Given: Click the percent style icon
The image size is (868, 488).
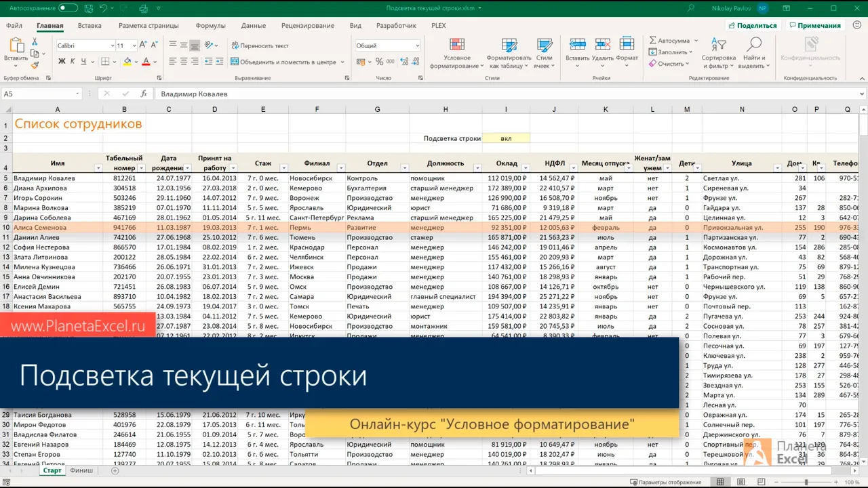Looking at the screenshot, I should click(x=380, y=62).
